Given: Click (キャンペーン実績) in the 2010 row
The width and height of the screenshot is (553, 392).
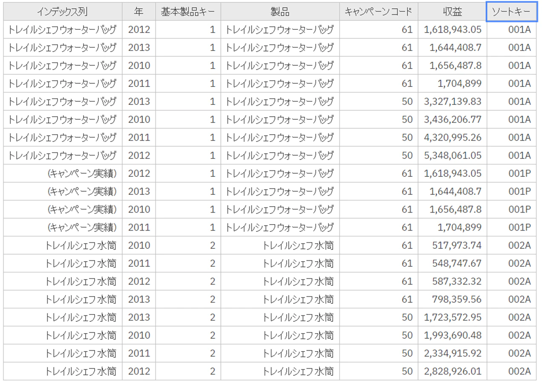Looking at the screenshot, I should point(82,210).
